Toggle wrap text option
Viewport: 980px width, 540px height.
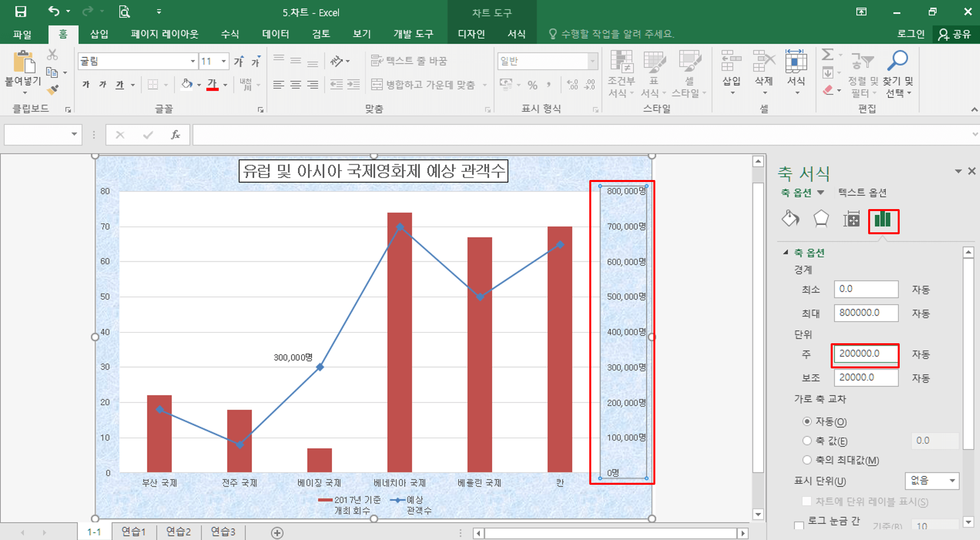(409, 61)
